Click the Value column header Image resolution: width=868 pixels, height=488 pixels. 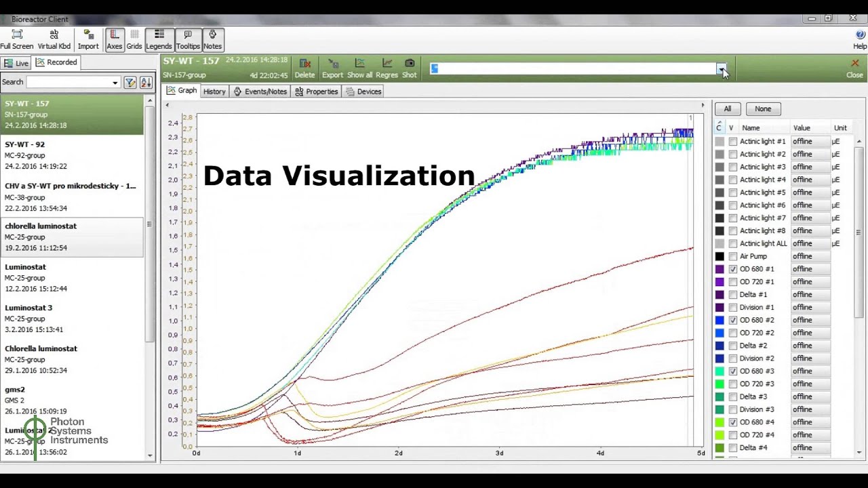802,127
